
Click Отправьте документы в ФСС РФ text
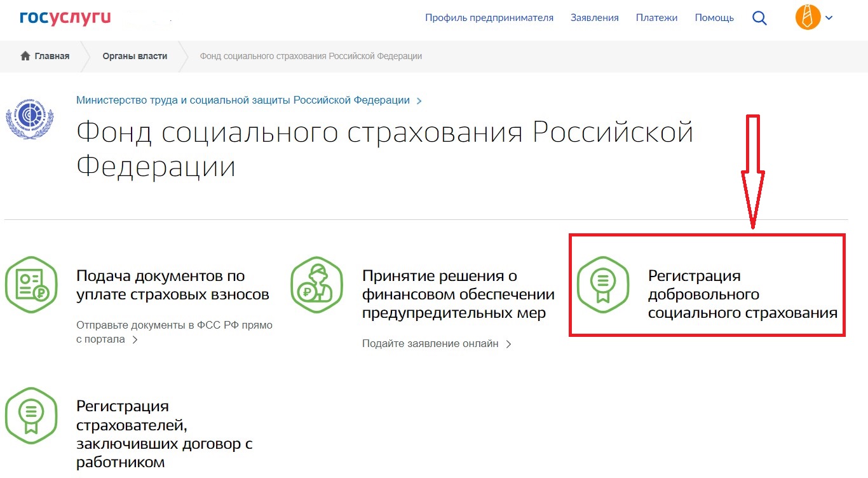174,332
